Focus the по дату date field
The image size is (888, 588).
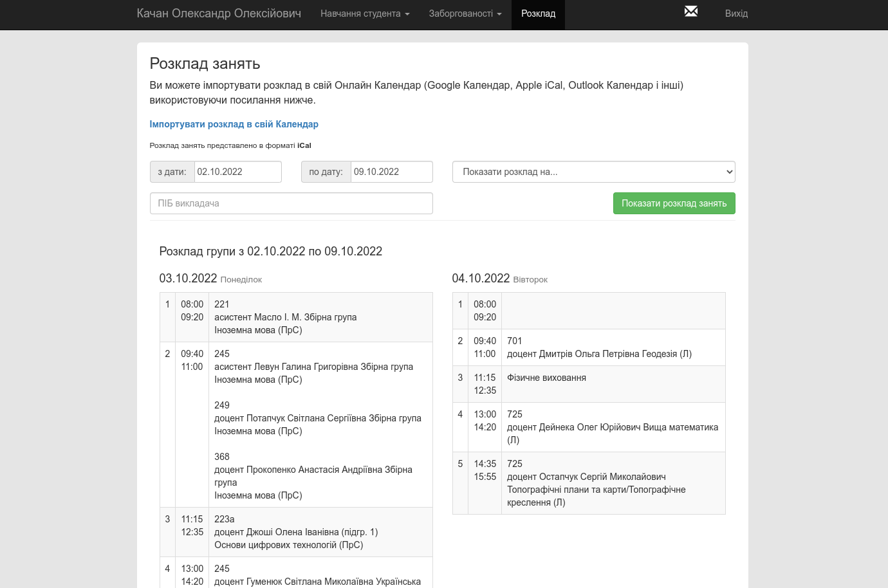coord(391,172)
